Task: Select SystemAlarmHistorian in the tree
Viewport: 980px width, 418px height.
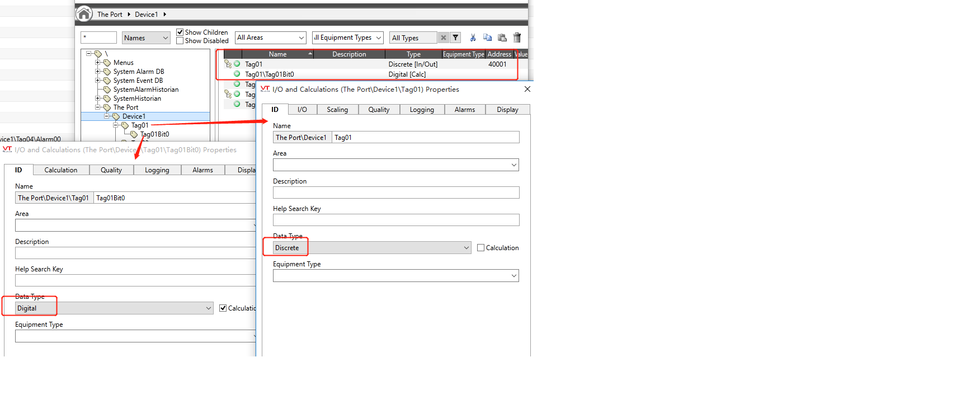Action: pos(146,90)
